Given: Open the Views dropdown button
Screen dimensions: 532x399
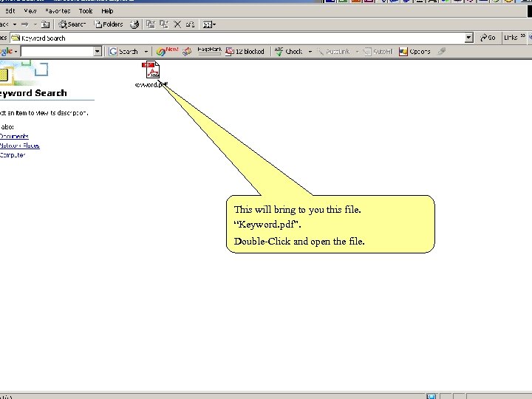Looking at the screenshot, I should click(x=209, y=24).
